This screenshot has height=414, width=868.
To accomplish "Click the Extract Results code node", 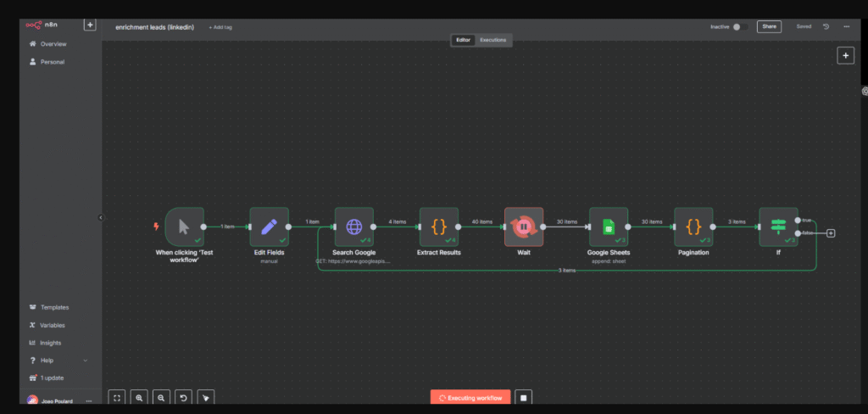I will [438, 227].
